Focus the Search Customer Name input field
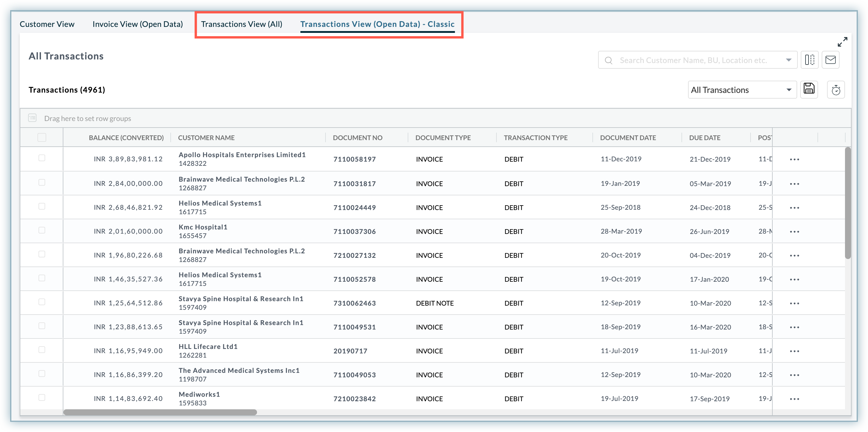 (698, 60)
